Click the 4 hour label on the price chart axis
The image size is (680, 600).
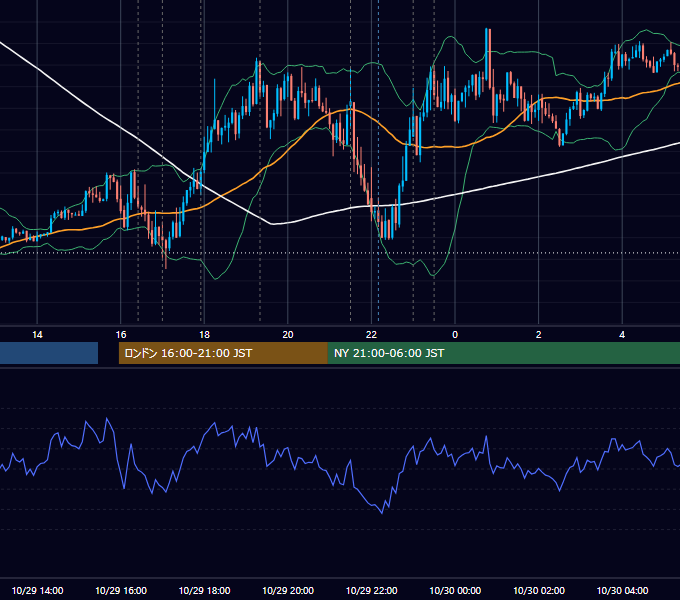coord(622,335)
